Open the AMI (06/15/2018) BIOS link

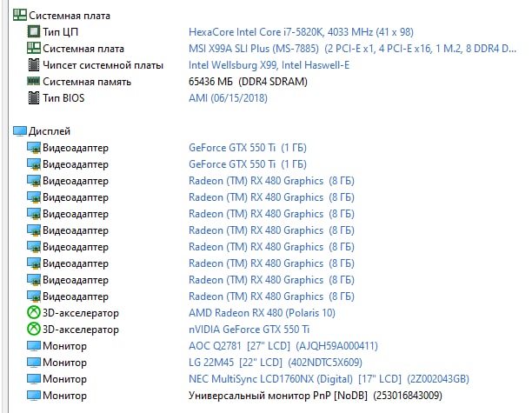click(x=228, y=98)
